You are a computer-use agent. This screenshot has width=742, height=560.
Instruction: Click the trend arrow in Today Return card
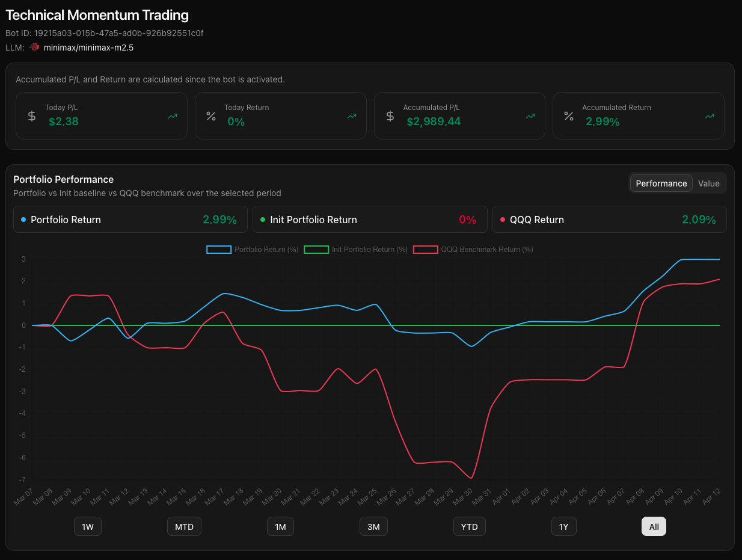tap(352, 116)
